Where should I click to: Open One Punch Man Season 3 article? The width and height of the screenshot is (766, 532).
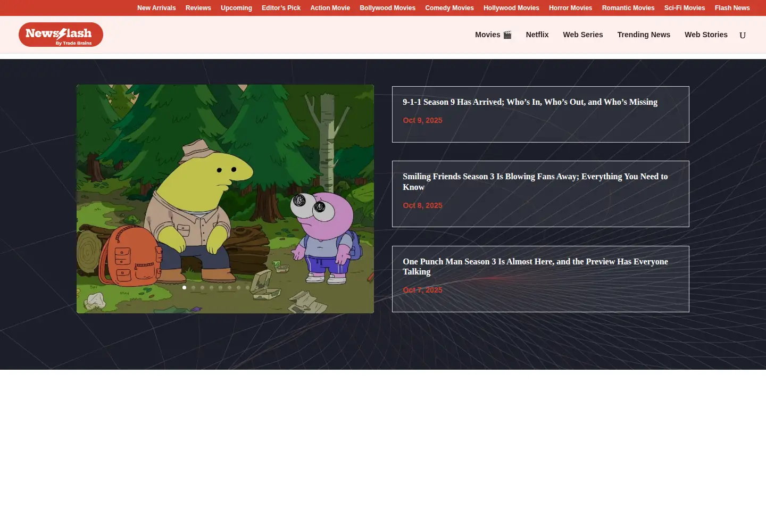click(535, 267)
